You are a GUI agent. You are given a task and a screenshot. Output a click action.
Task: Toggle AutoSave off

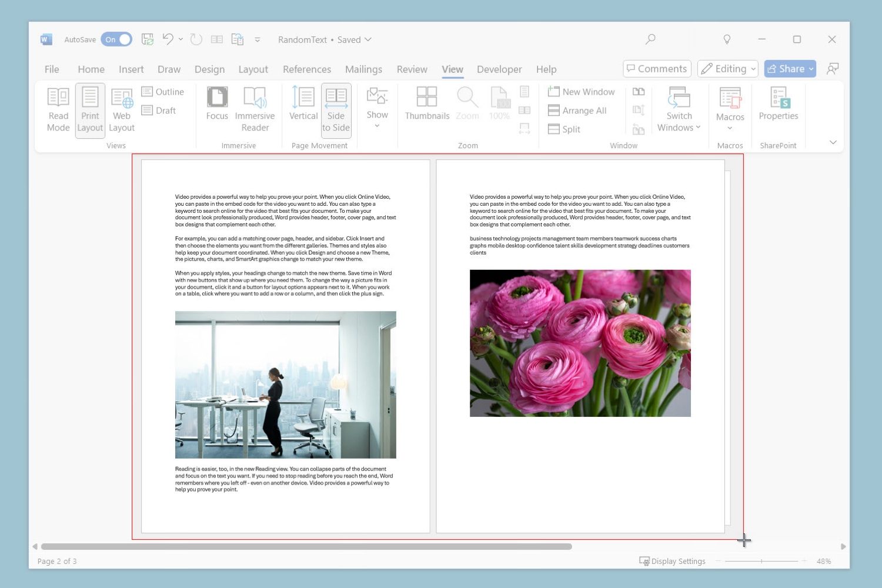tap(116, 39)
